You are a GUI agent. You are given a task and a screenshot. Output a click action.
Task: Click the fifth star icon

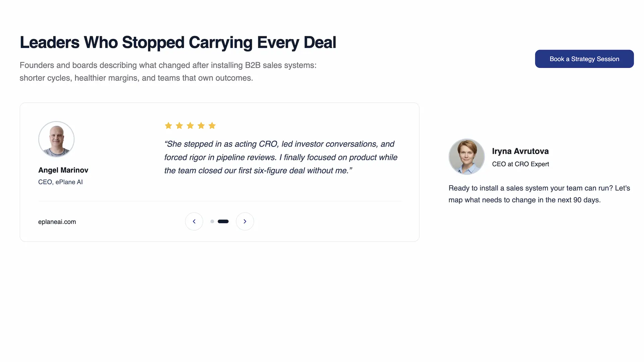212,125
